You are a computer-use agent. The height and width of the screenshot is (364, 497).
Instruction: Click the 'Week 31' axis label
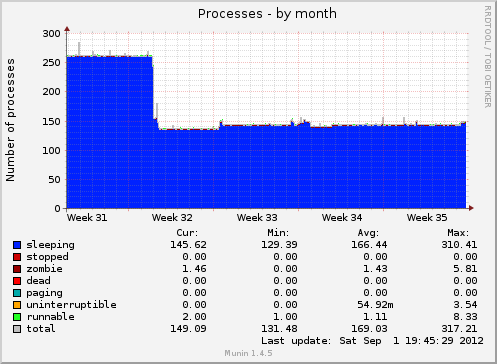click(87, 218)
